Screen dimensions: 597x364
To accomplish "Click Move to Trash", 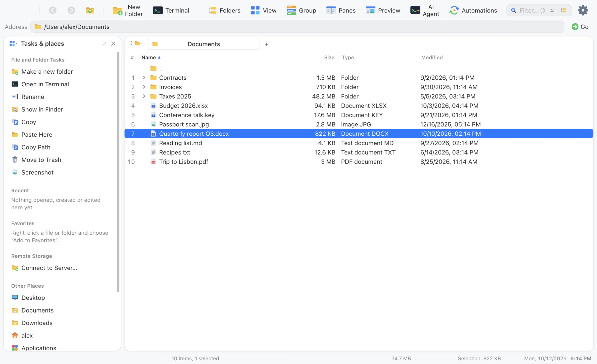I will coord(36,160).
